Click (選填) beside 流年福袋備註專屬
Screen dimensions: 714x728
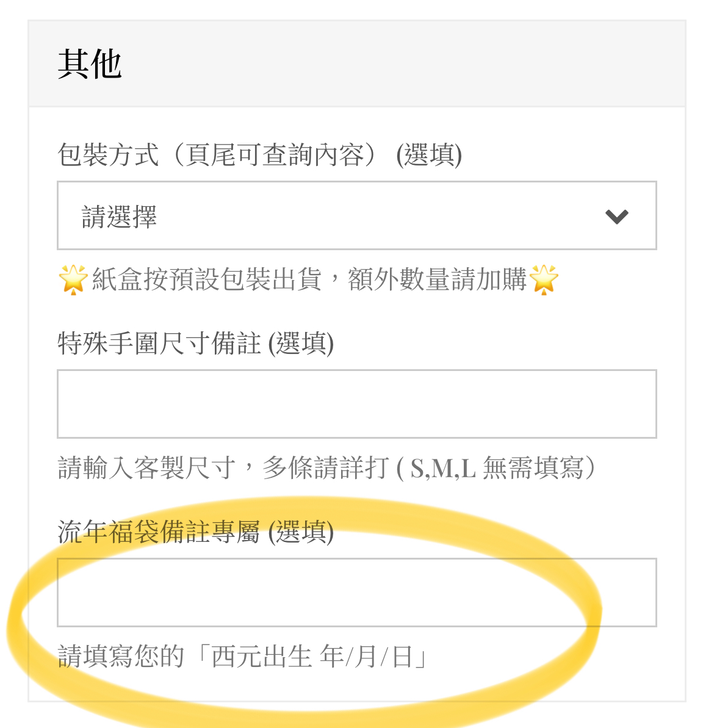point(301,532)
